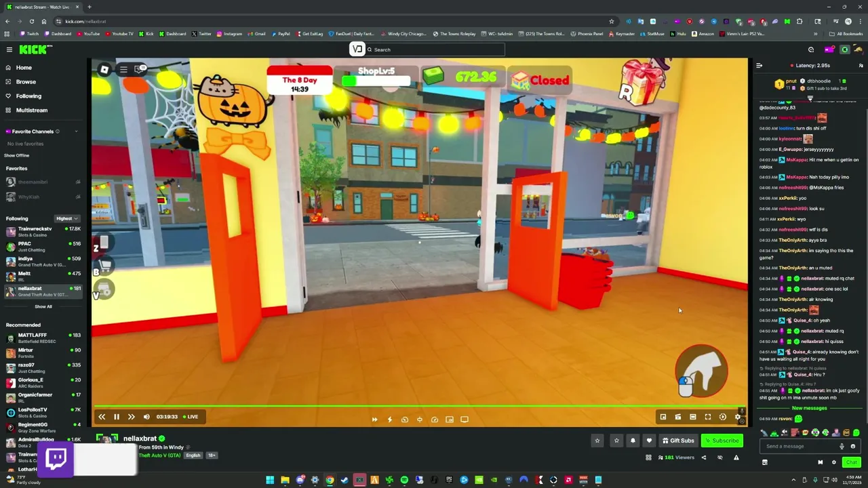This screenshot has width=868, height=488.
Task: Open the Windows Start menu
Action: [270, 481]
